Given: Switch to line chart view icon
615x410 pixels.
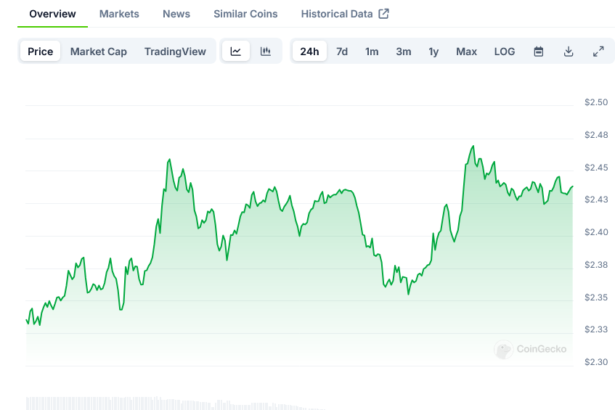Looking at the screenshot, I should click(x=235, y=52).
